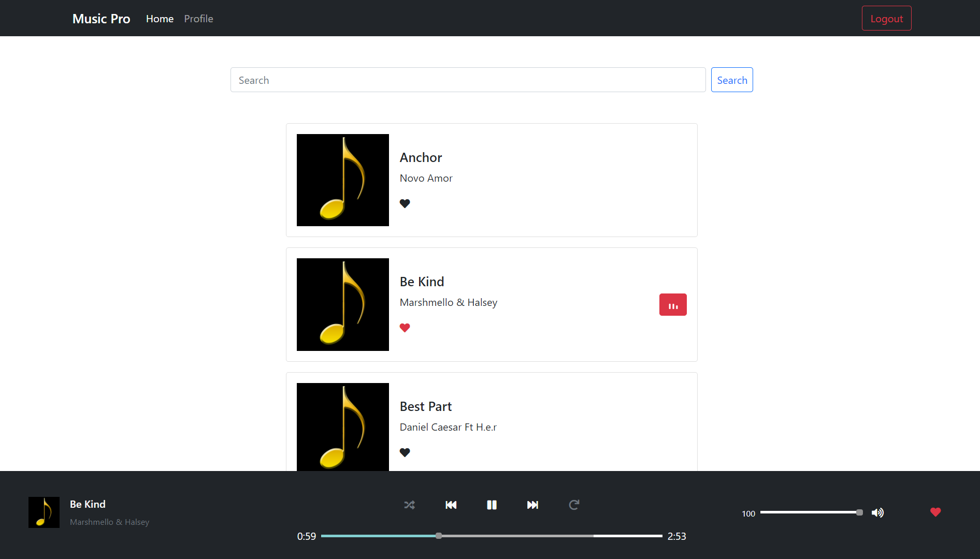Open the Profile page
The width and height of the screenshot is (980, 559).
[198, 19]
